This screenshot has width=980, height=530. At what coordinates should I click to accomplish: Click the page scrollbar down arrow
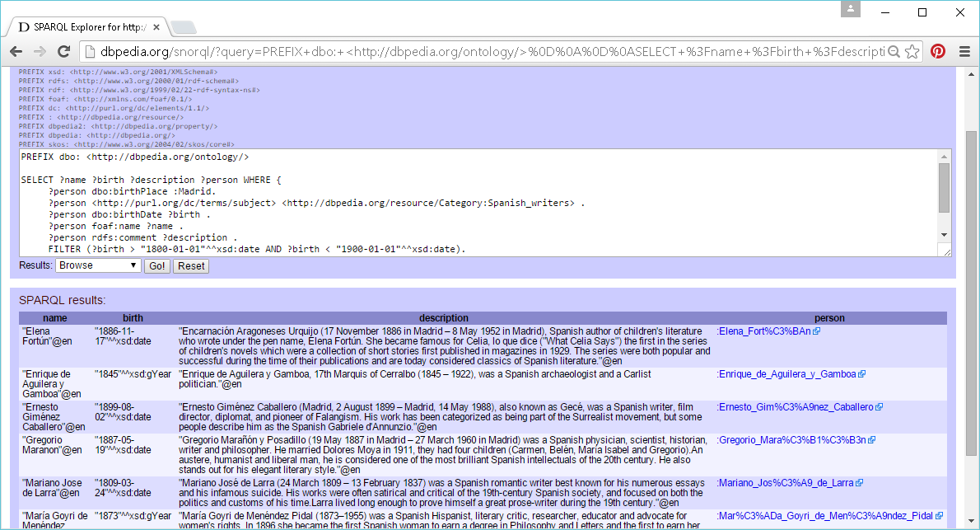point(971,521)
